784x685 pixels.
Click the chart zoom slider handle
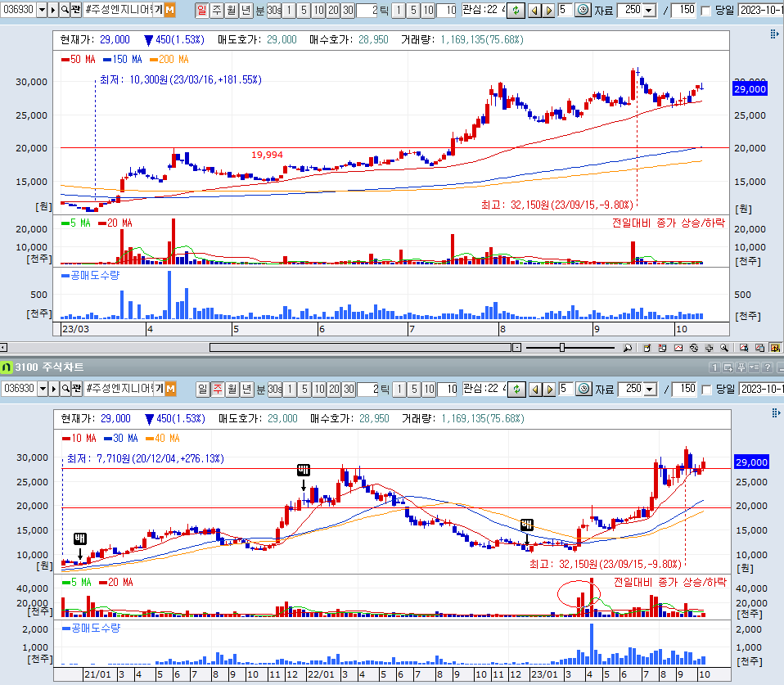(562, 348)
